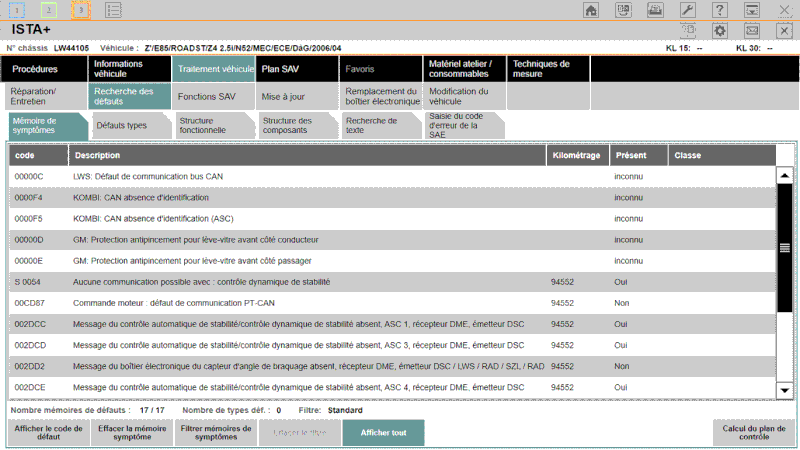Screen dimensions: 800x450
Task: Open the Informations véhicule menu
Action: click(130, 69)
